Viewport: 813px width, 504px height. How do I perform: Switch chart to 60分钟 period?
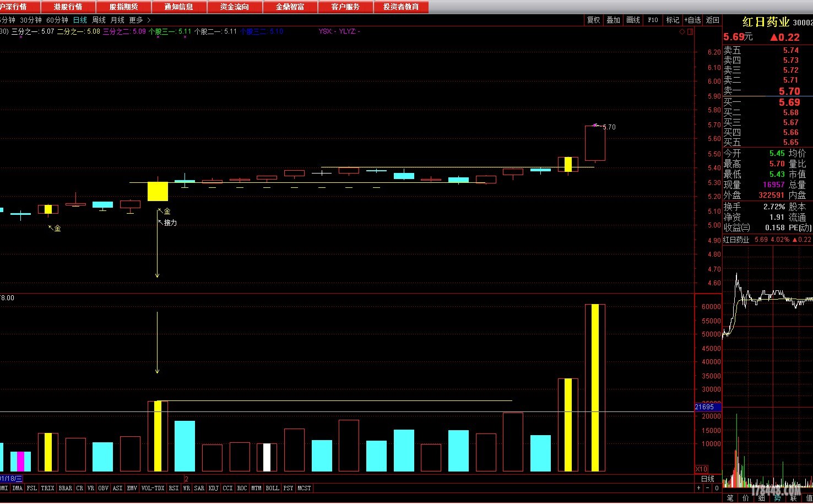pyautogui.click(x=57, y=20)
